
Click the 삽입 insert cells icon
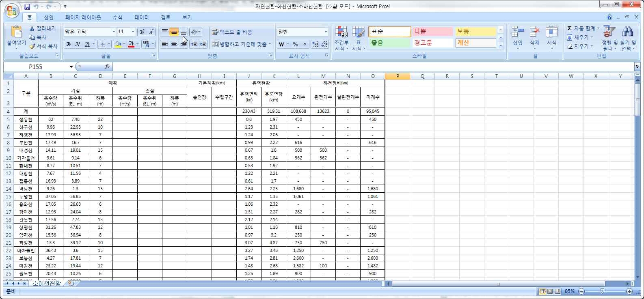(x=517, y=32)
